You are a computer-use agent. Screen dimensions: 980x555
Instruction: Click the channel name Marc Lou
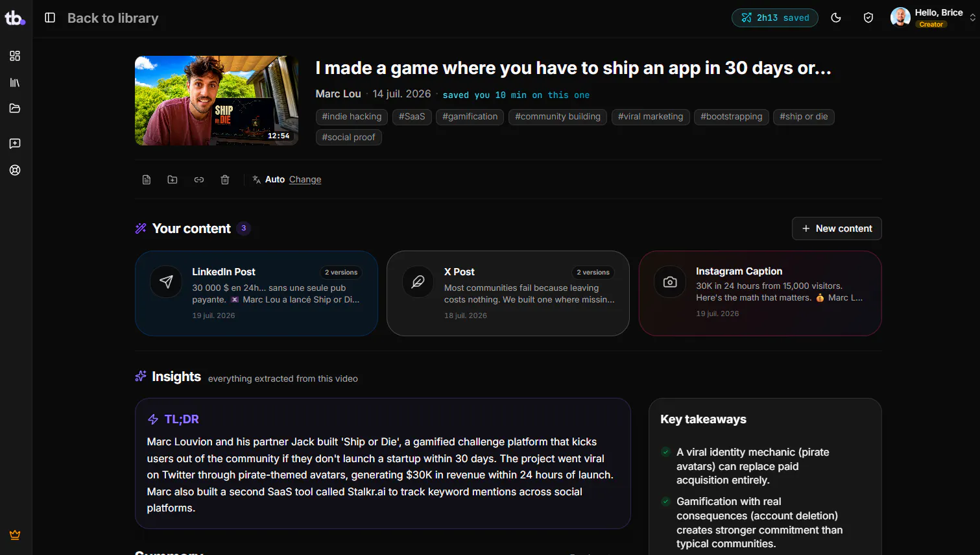(x=338, y=94)
